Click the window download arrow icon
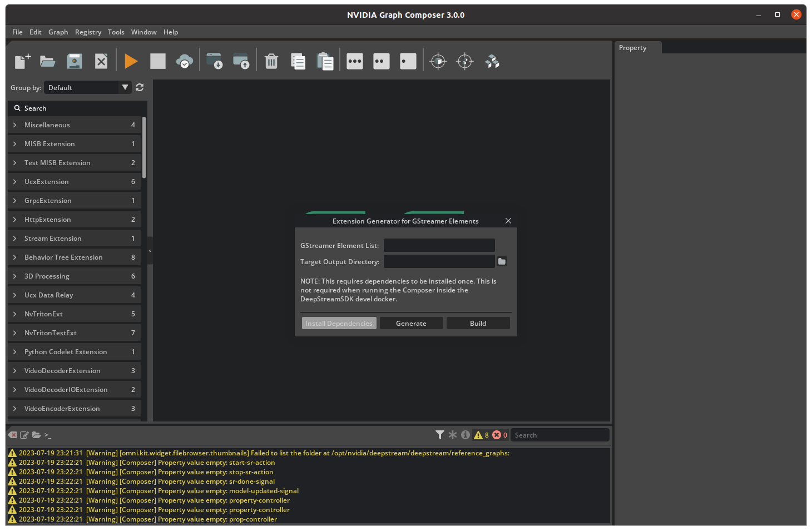Viewport: 812px width, 531px height. (214, 61)
